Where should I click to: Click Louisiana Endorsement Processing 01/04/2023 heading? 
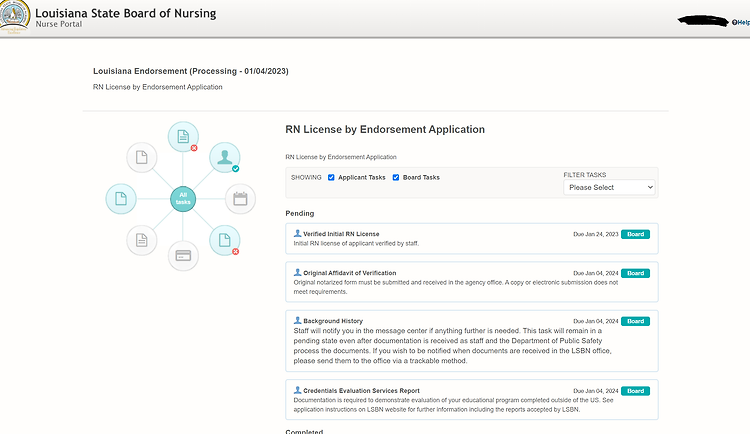(x=191, y=71)
